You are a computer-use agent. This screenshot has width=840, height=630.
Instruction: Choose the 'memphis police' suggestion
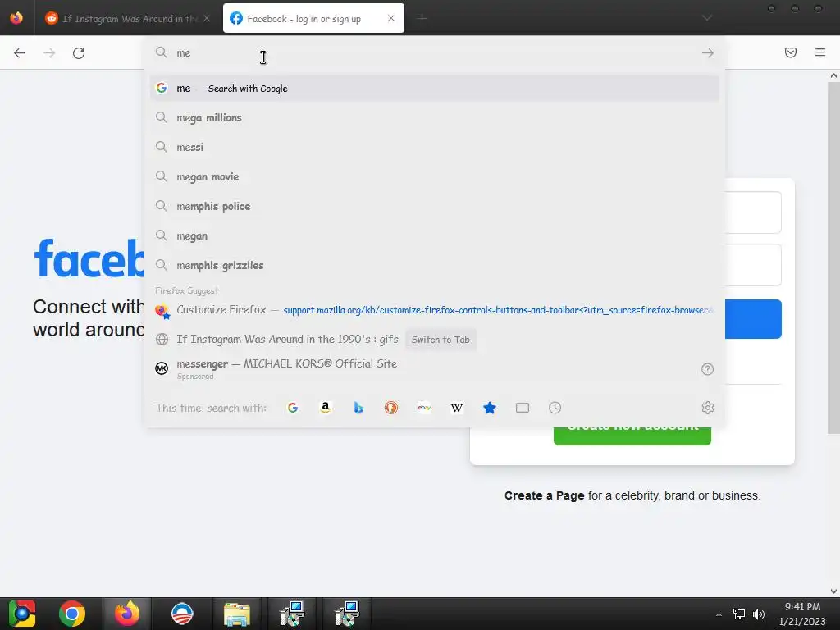pyautogui.click(x=435, y=206)
